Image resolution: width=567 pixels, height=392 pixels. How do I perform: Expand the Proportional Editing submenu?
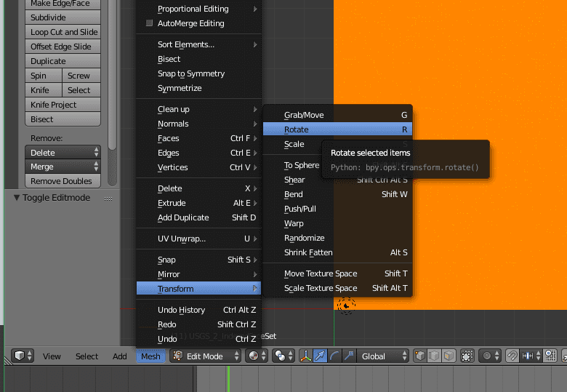point(198,9)
